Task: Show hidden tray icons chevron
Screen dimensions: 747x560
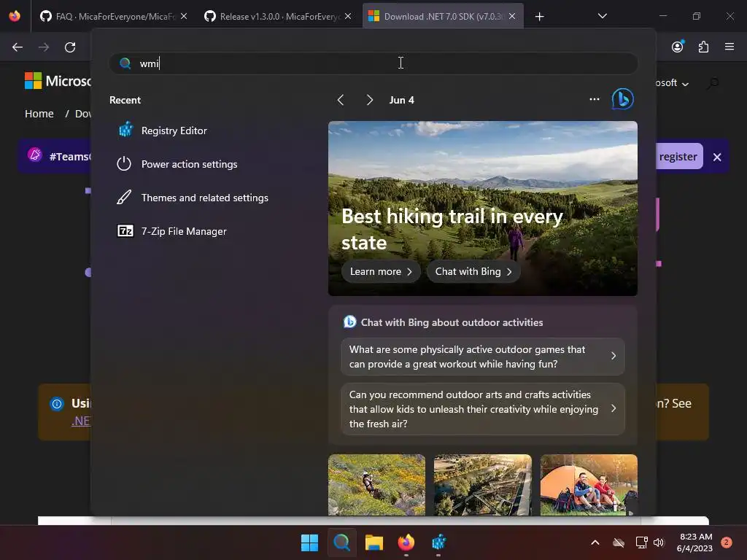Action: pos(595,542)
